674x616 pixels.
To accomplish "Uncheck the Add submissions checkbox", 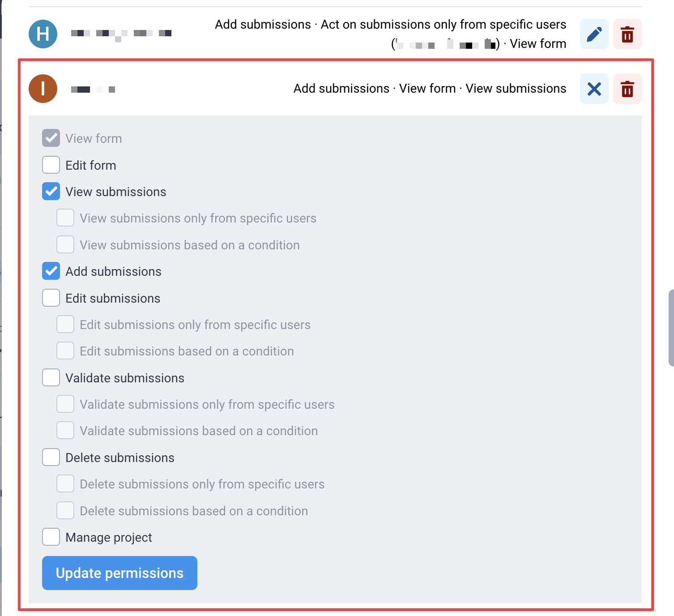I will coord(51,271).
